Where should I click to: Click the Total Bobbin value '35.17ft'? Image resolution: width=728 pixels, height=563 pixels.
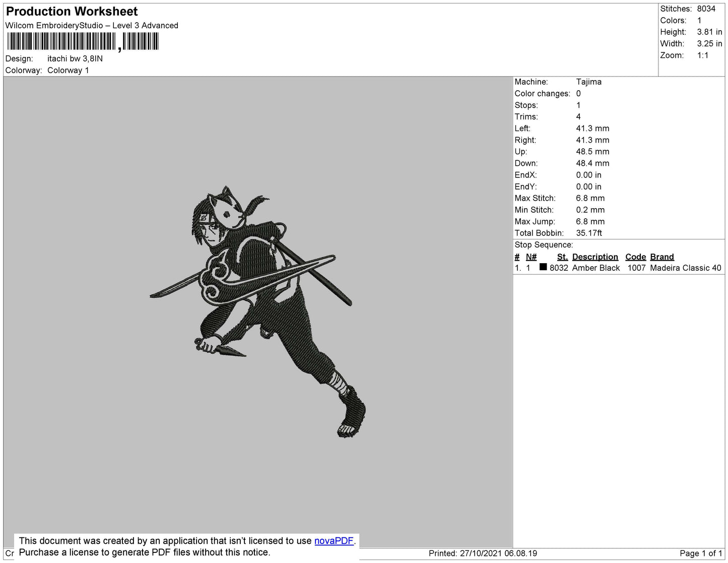click(x=589, y=233)
